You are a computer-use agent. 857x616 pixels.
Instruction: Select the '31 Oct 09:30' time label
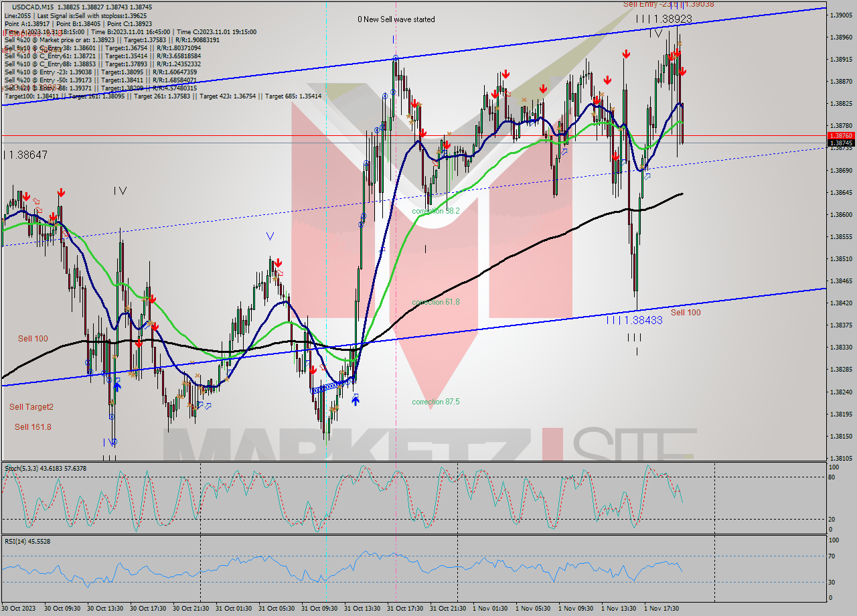coord(319,609)
